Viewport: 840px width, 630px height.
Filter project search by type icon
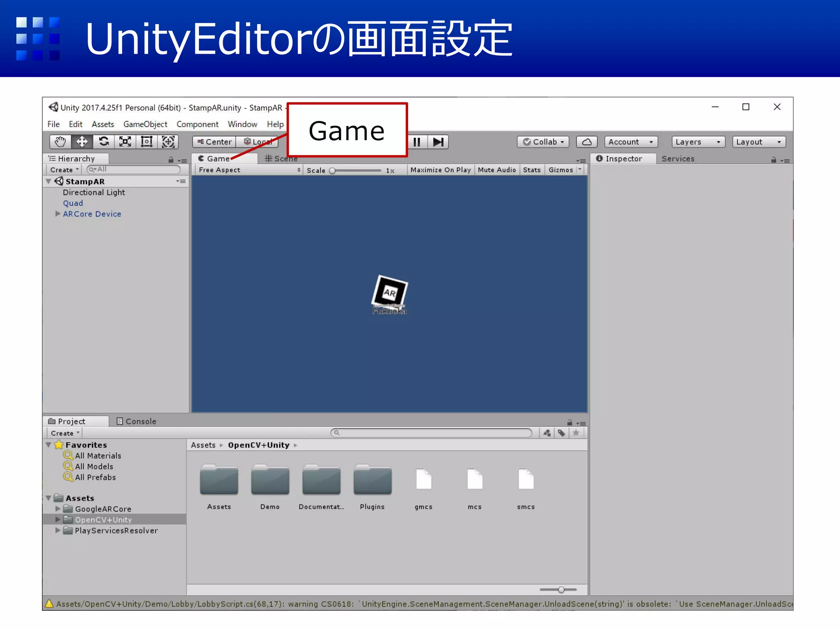tap(547, 433)
